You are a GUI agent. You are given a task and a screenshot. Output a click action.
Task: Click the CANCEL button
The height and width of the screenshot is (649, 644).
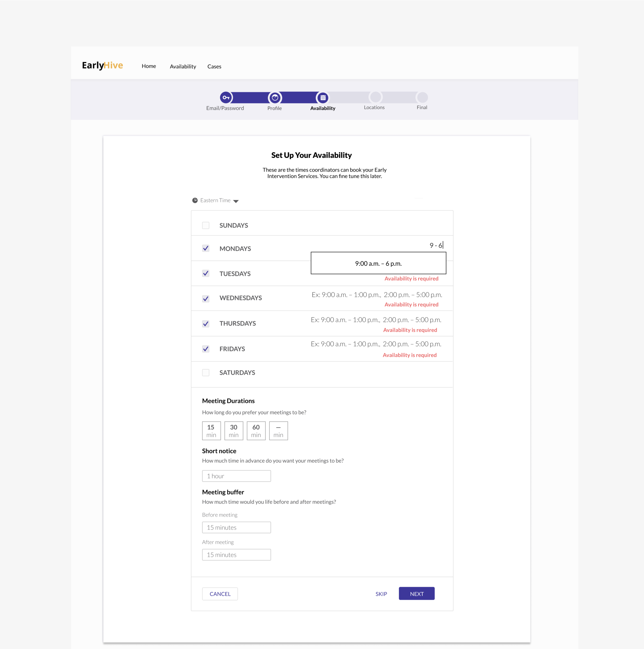(220, 594)
